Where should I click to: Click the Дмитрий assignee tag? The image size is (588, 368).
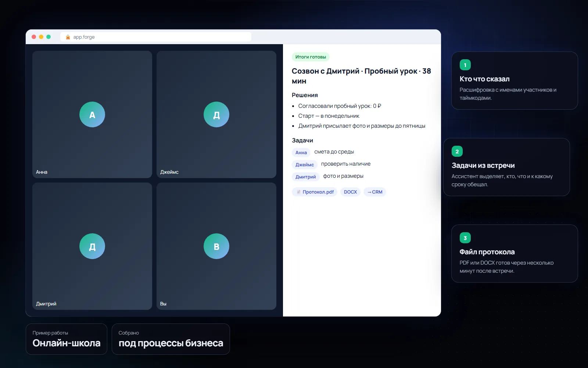coord(306,177)
